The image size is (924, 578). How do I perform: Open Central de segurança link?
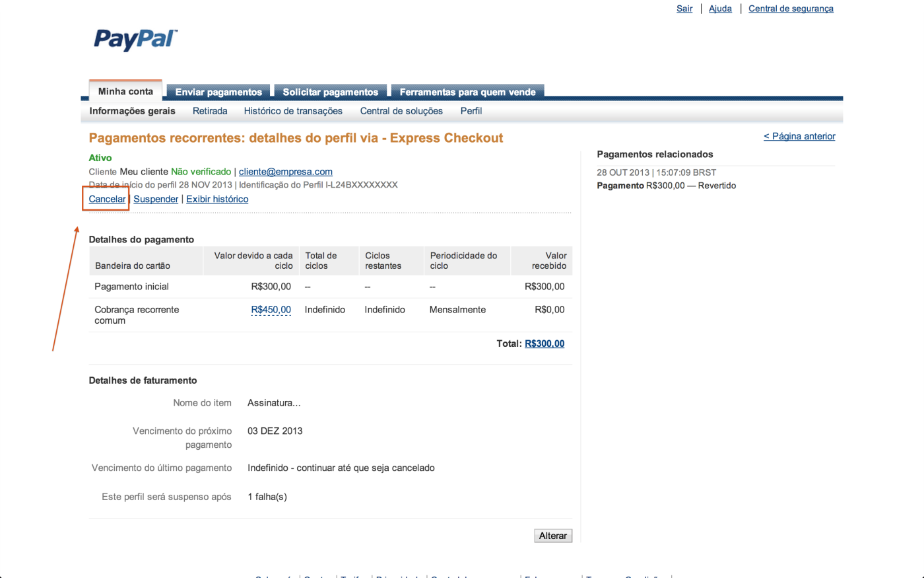(791, 9)
